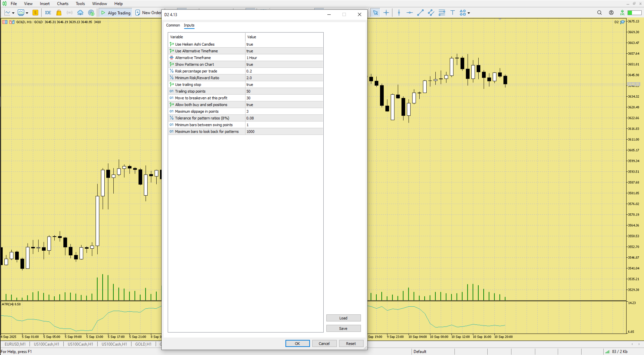Edit Minimum bars between swing points value
The height and width of the screenshot is (355, 644).
pos(284,125)
